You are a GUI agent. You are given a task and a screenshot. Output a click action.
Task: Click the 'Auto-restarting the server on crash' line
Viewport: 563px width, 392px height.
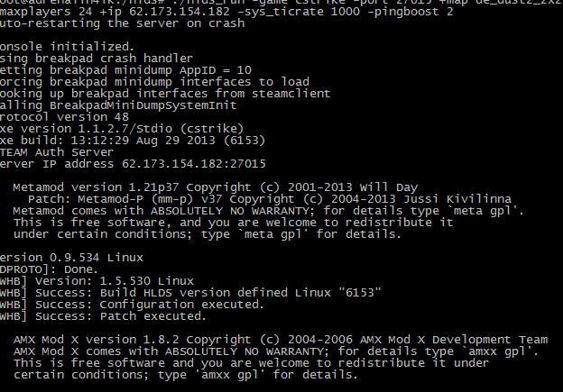point(122,23)
